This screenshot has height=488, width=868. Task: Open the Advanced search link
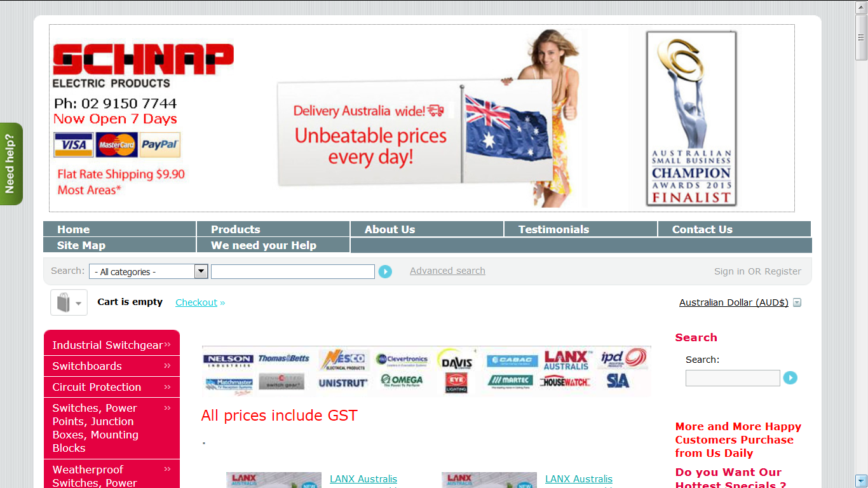click(447, 271)
